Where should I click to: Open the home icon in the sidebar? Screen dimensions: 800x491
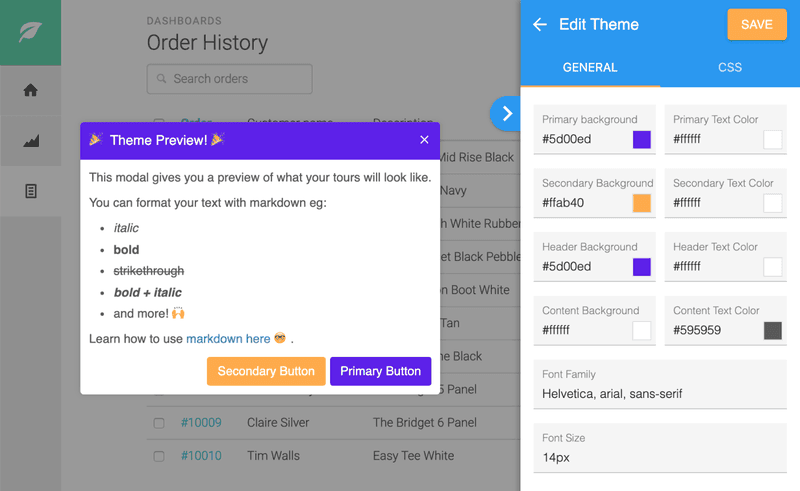(31, 90)
